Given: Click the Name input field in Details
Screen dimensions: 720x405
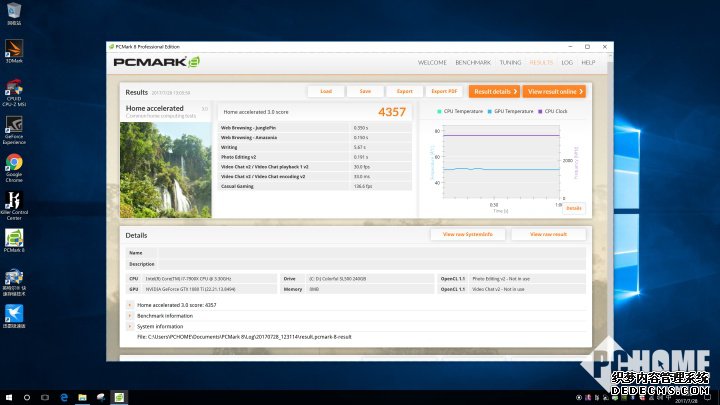Looking at the screenshot, I should tap(371, 253).
